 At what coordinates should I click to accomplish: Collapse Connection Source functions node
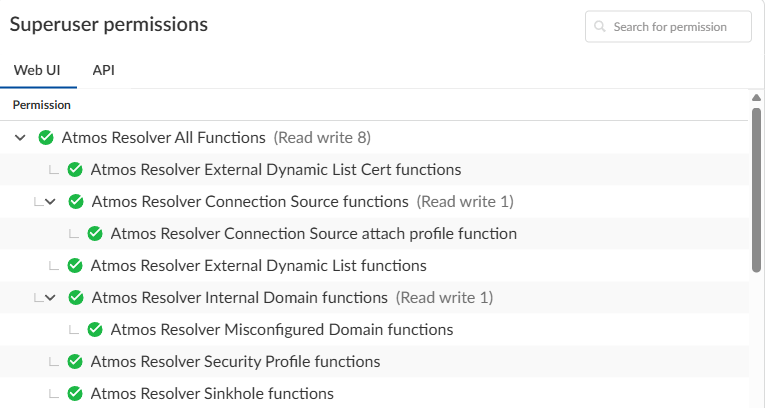(x=50, y=202)
